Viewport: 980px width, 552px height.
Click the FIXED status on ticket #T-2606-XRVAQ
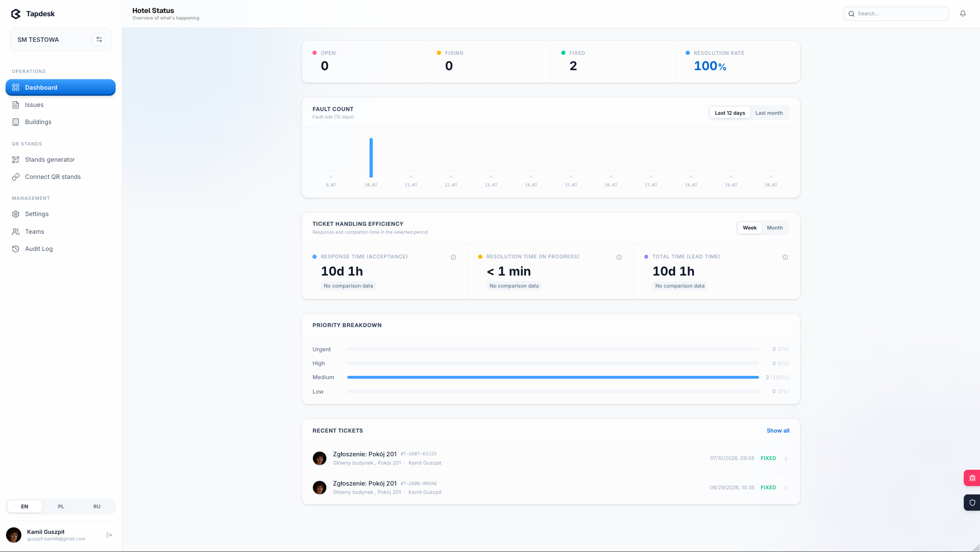click(768, 487)
